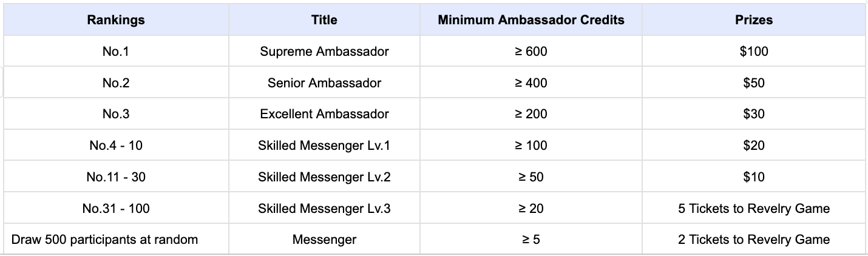Select the No.4 - 10 ranking cell
Viewport: 868px width, 256px height.
coord(116,146)
